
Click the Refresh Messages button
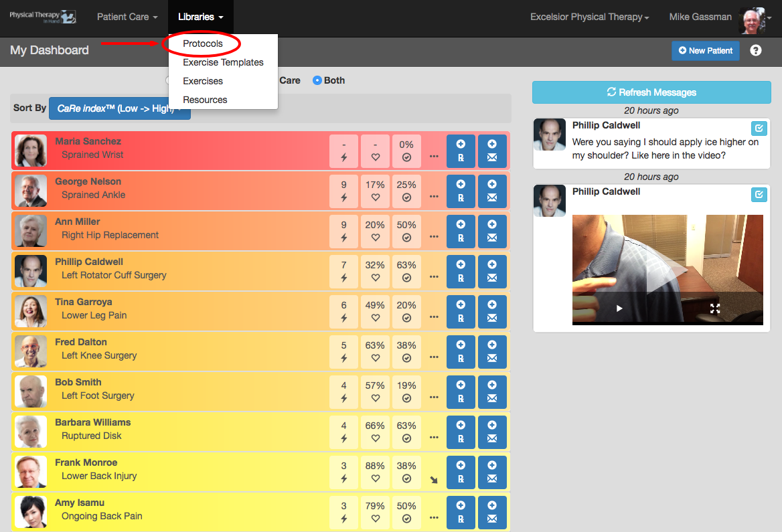pos(651,92)
